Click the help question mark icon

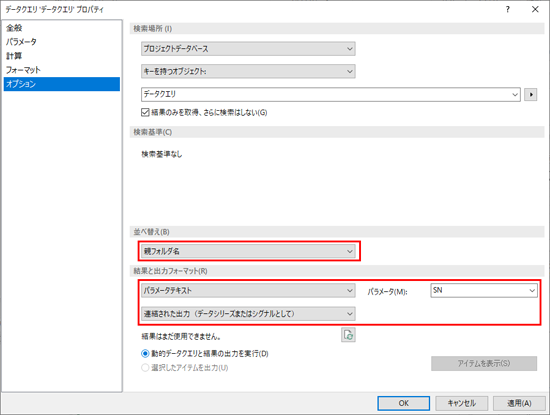click(508, 9)
